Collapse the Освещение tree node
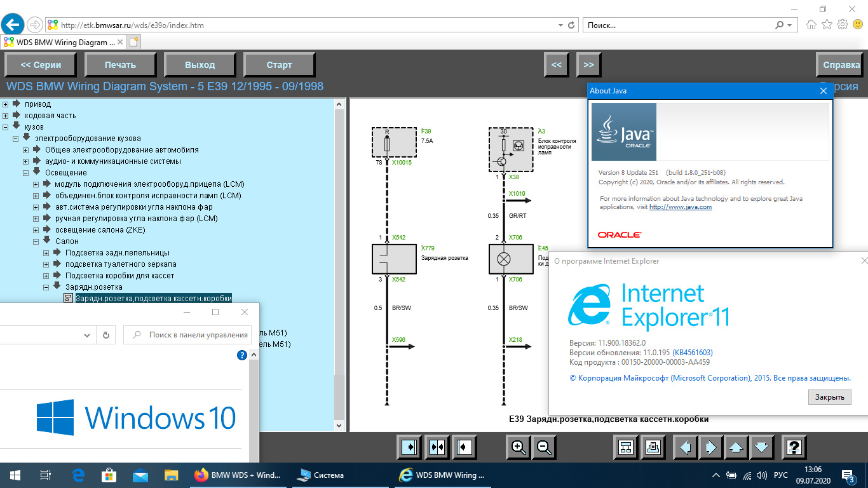The image size is (868, 488). tap(26, 173)
